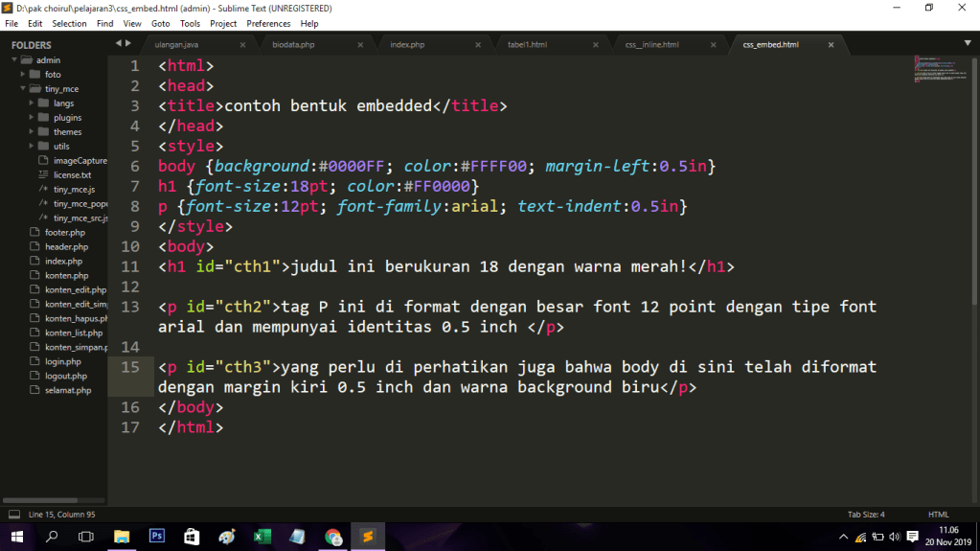
Task: Open Photoshop from the taskbar
Action: pos(157,537)
